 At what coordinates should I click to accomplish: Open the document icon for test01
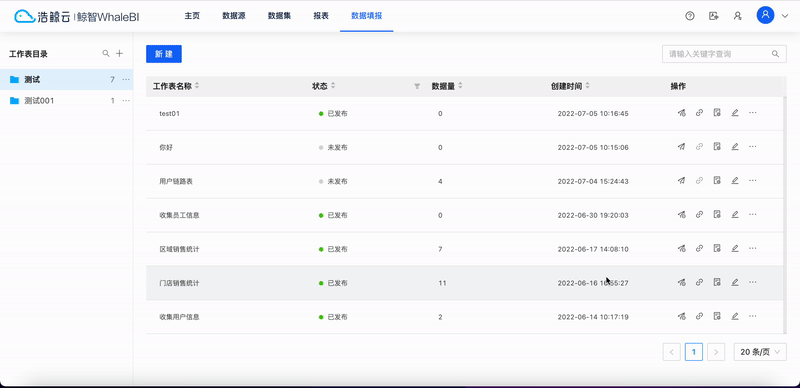coord(717,113)
